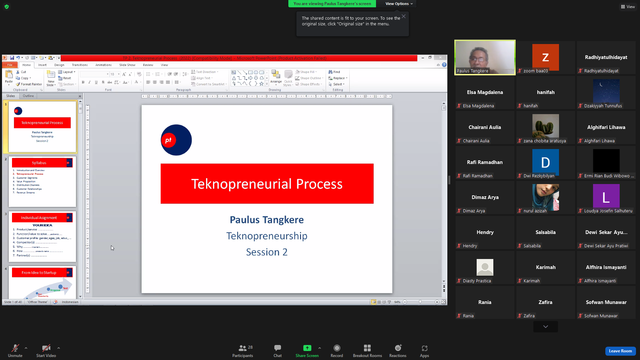
Task: Unmute the microphone in Zoom
Action: pos(15,350)
